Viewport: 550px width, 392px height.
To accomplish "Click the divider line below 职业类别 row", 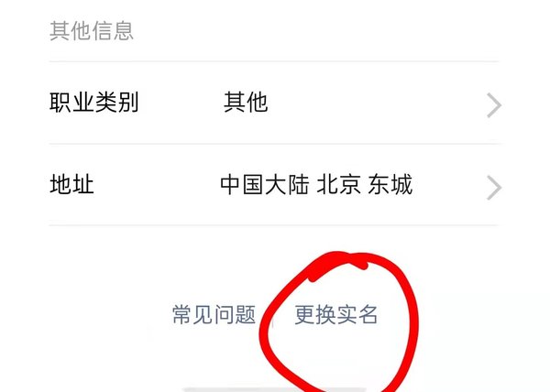I will coord(274,144).
